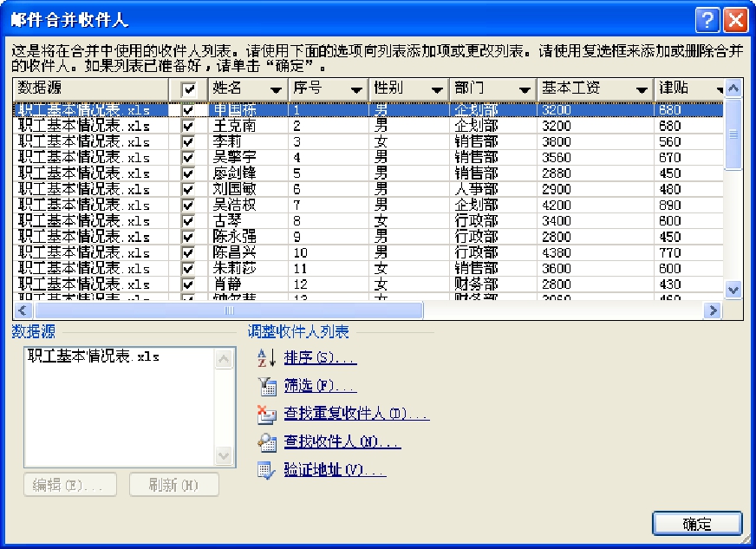The height and width of the screenshot is (549, 756).
Task: Open the 查找重复收件人(D)... link
Action: (356, 414)
